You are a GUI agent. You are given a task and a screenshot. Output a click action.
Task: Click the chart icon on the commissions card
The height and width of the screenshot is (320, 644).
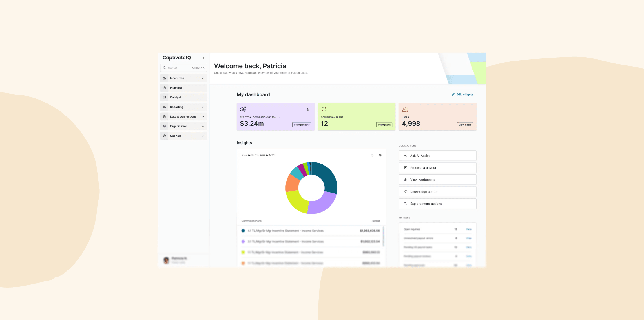tap(243, 109)
